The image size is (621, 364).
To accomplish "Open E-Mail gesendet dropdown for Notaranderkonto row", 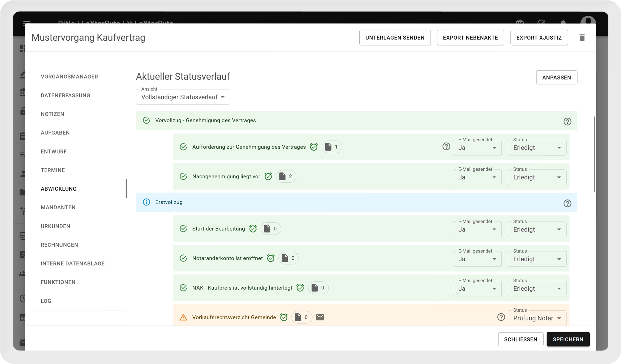I will click(x=477, y=259).
